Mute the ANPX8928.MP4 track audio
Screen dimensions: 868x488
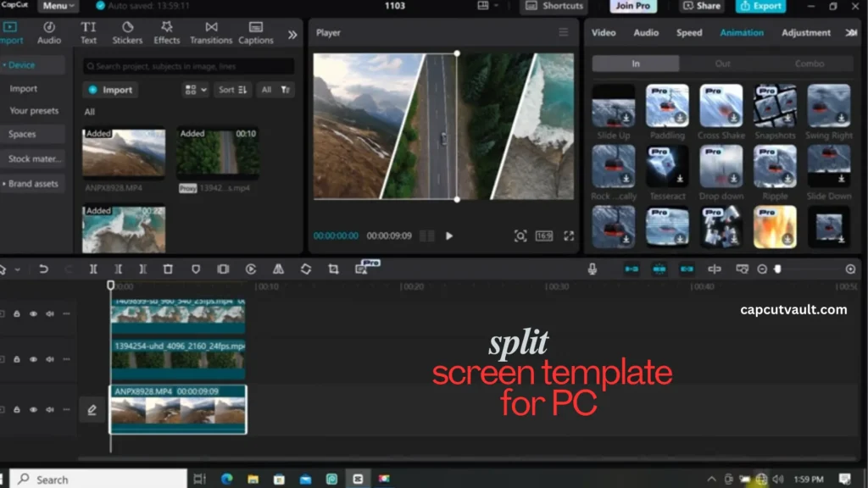coord(50,409)
